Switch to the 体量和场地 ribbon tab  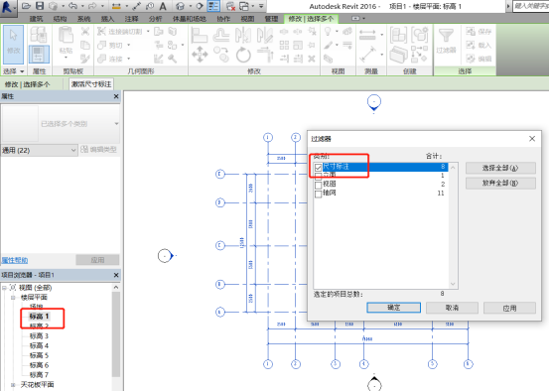tap(189, 19)
